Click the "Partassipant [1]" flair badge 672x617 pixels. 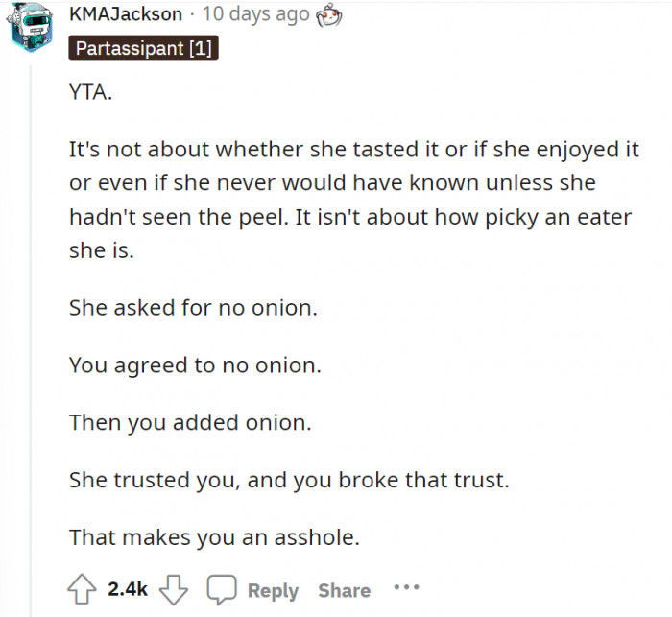tap(144, 49)
